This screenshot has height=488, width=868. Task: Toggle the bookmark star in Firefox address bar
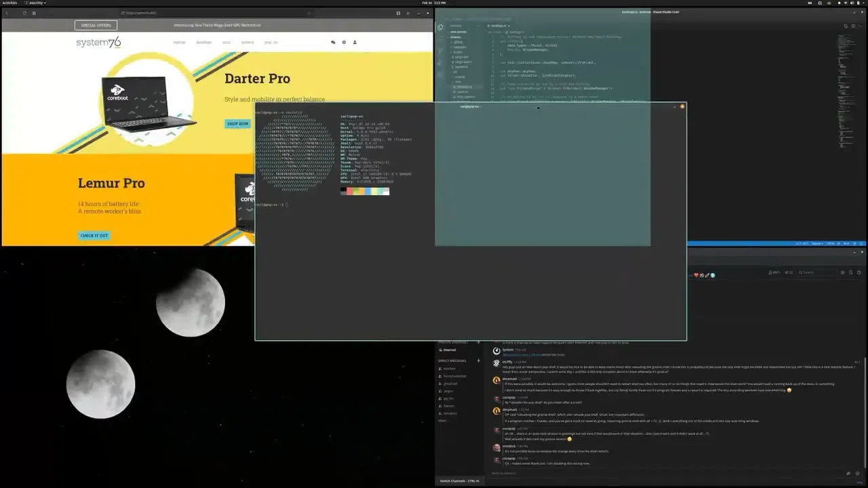pos(309,12)
